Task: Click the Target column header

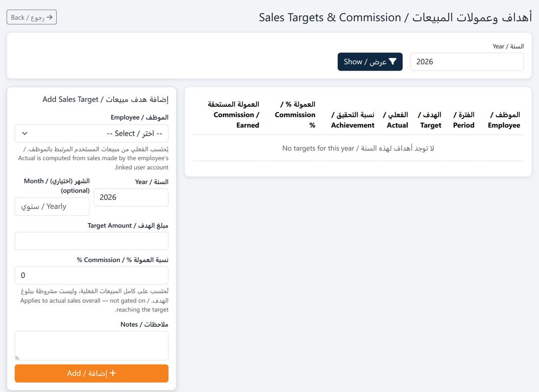Action: pos(430,120)
